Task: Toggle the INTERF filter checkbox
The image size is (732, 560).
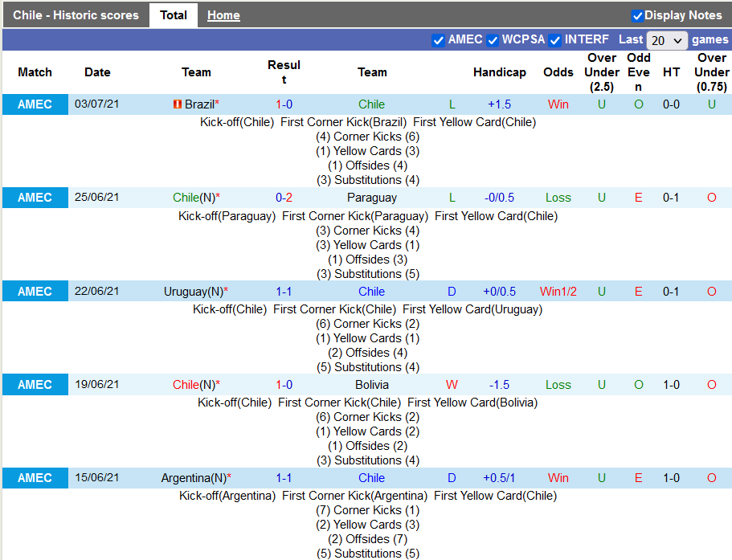Action: 554,40
